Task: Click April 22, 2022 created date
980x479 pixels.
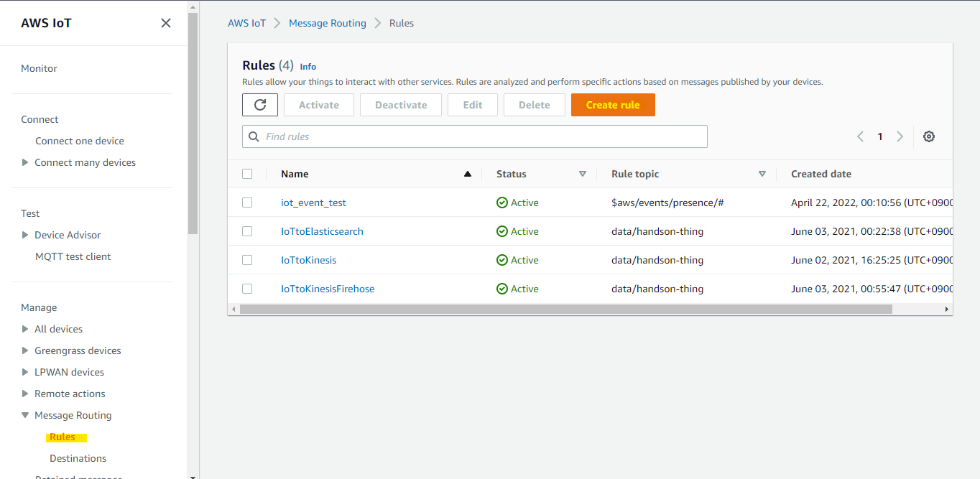Action: [872, 203]
